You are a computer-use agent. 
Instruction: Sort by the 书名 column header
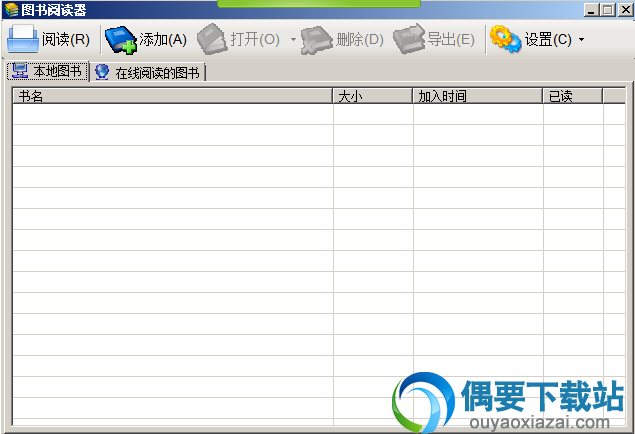173,96
